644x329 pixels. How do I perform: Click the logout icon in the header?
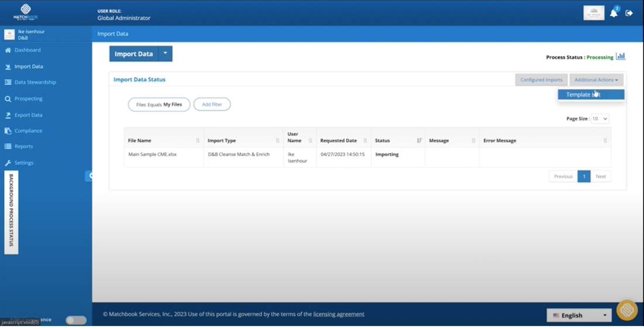629,13
